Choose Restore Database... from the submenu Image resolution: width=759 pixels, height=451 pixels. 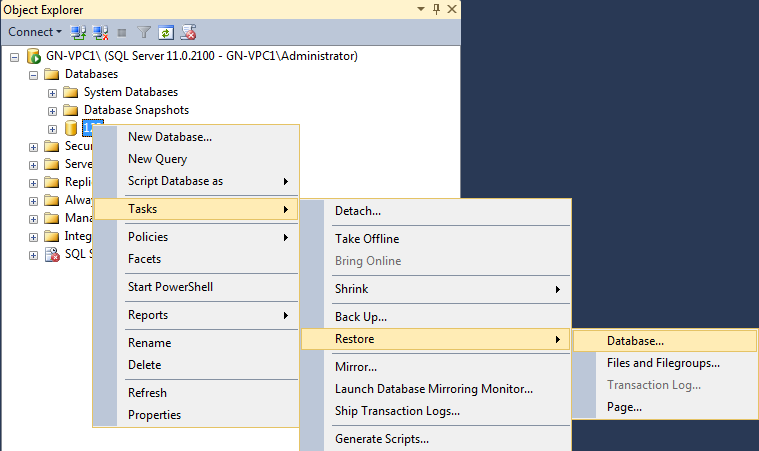pos(635,341)
